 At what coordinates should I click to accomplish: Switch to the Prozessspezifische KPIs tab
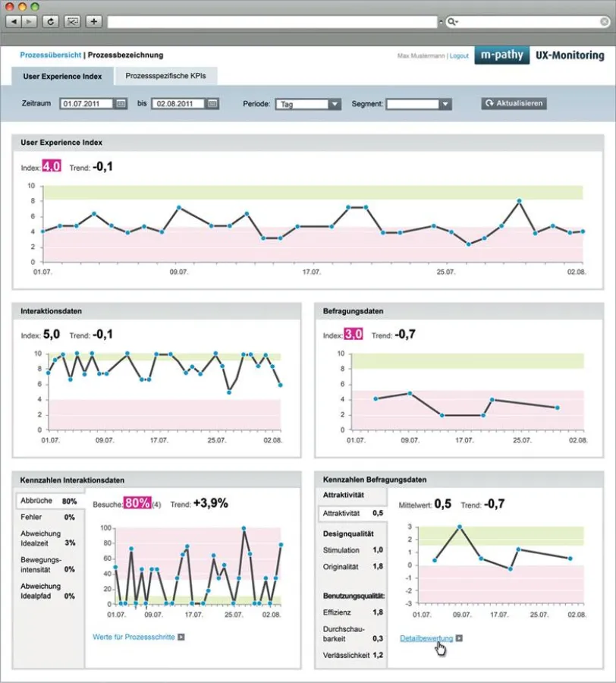pyautogui.click(x=165, y=76)
